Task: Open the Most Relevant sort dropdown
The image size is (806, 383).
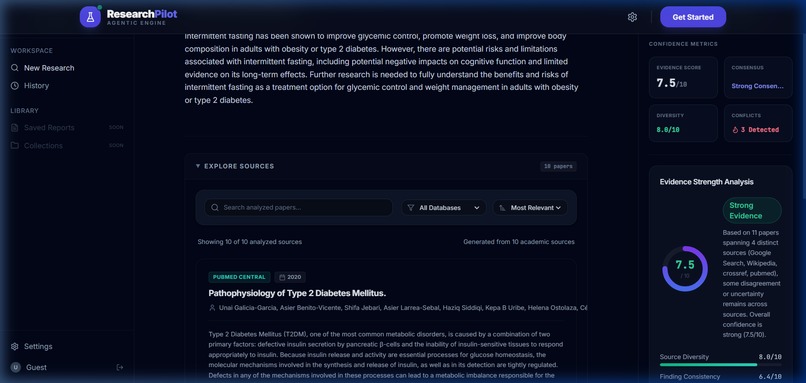Action: (x=530, y=208)
